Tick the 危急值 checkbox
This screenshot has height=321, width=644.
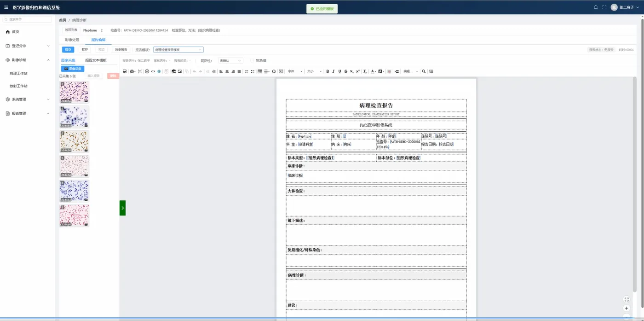252,60
